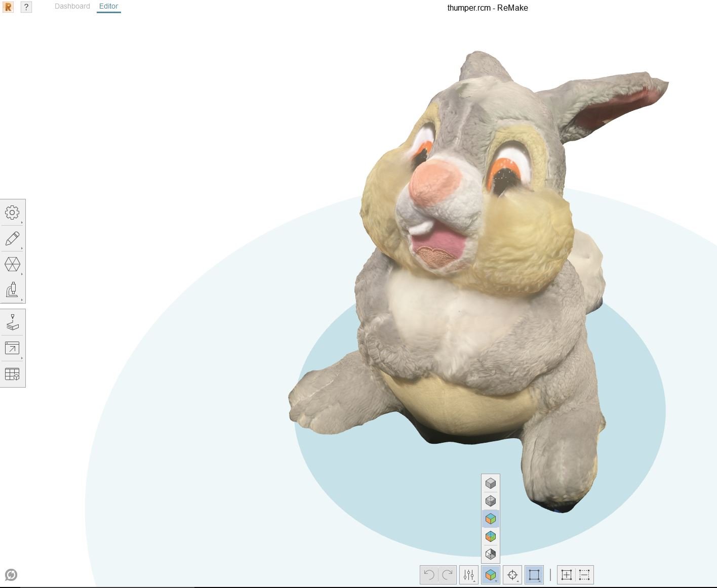This screenshot has height=588, width=717.
Task: Choose gray wireframe shading mode
Action: pos(490,501)
